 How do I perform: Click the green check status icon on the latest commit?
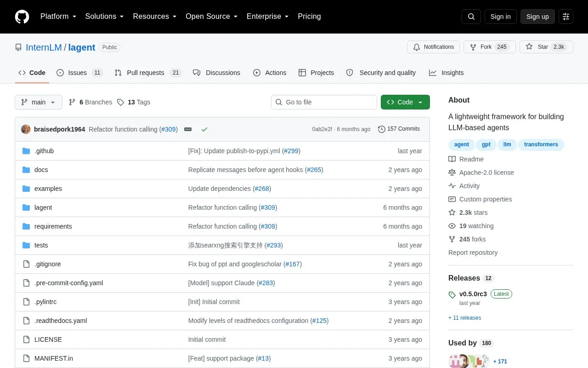204,129
